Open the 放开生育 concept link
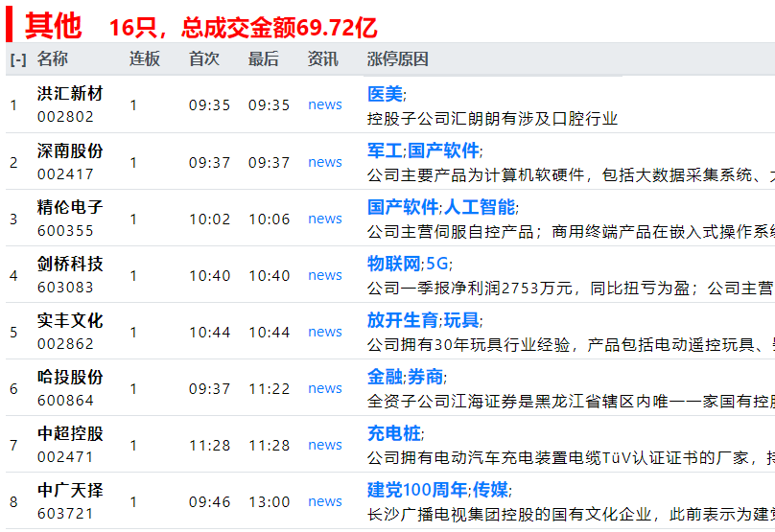 (403, 320)
